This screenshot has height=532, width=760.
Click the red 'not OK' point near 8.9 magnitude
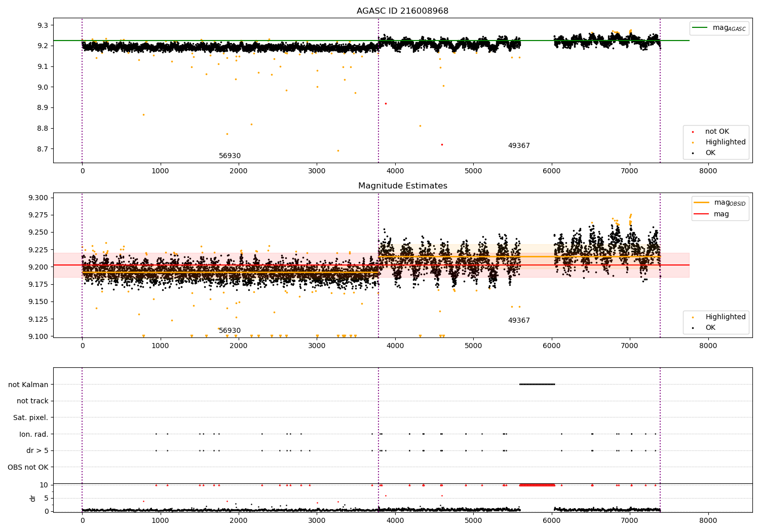pos(386,103)
